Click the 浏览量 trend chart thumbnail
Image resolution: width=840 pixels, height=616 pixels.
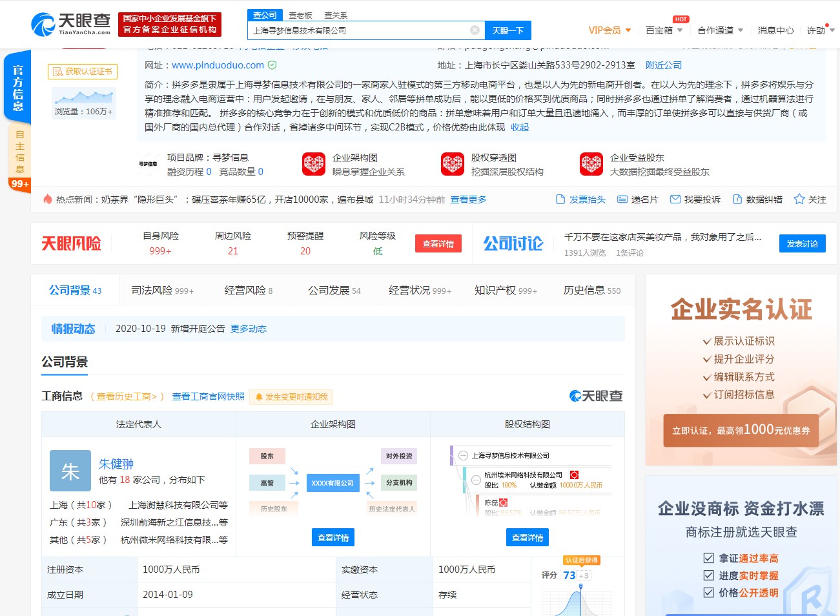(83, 103)
